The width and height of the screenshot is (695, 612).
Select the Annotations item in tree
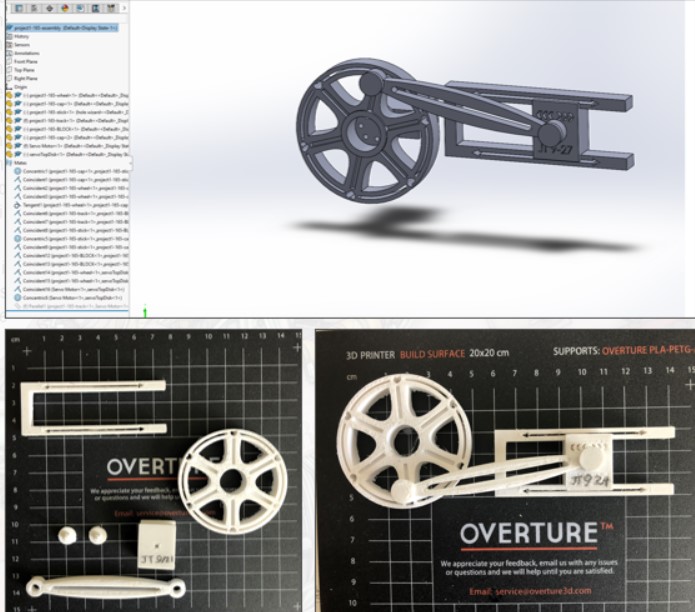click(x=26, y=54)
